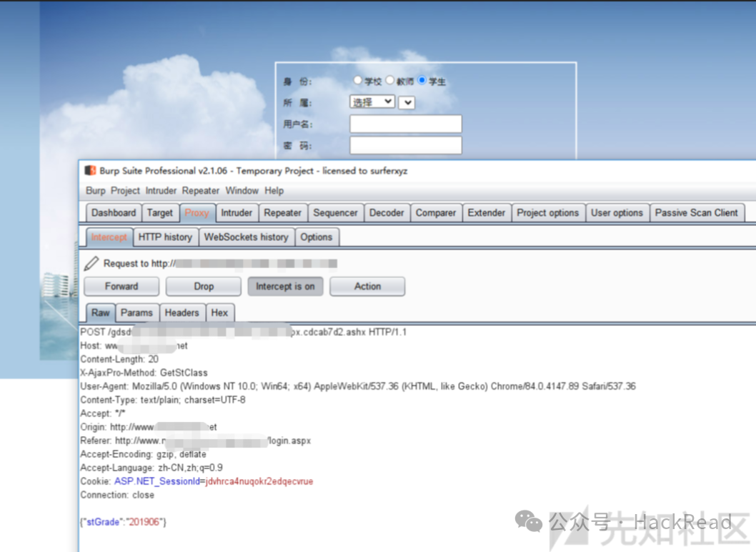This screenshot has height=552, width=756.
Task: Click the pencil edit icon beside Request to
Action: (91, 263)
